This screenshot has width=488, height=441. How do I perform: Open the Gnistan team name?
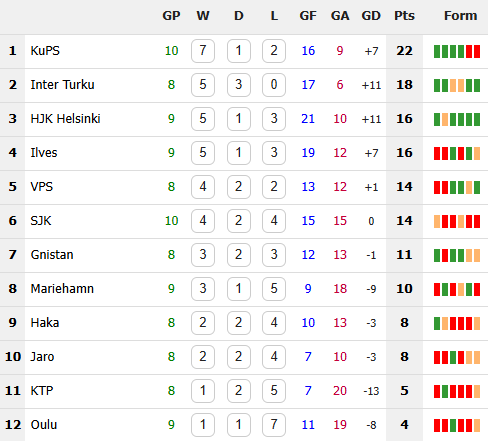tap(52, 255)
